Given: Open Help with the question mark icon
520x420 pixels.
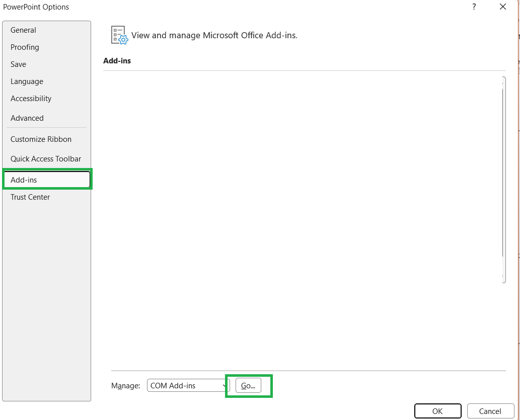Looking at the screenshot, I should tap(474, 7).
